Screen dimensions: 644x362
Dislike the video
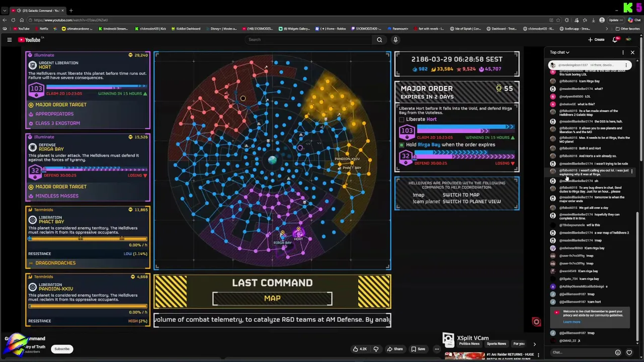click(x=376, y=349)
